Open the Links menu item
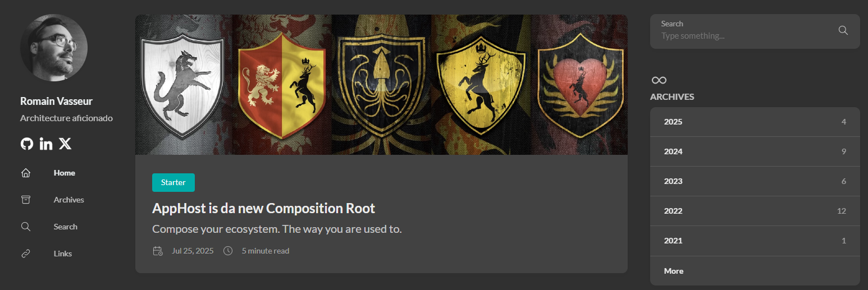868x290 pixels. click(x=63, y=254)
